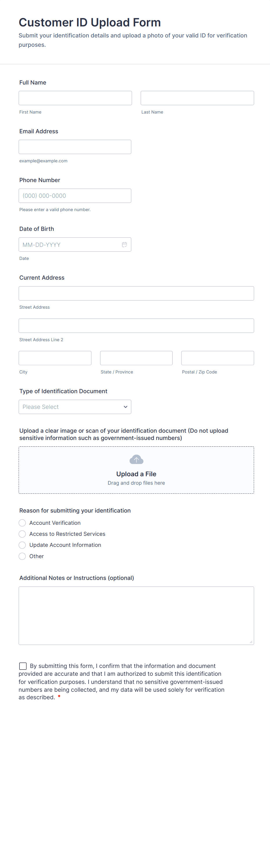Click the Additional Notes text area
The width and height of the screenshot is (270, 868).
coord(136,616)
